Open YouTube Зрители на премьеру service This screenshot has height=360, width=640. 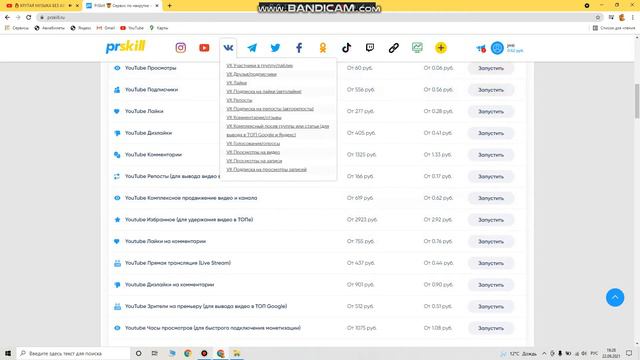206,306
